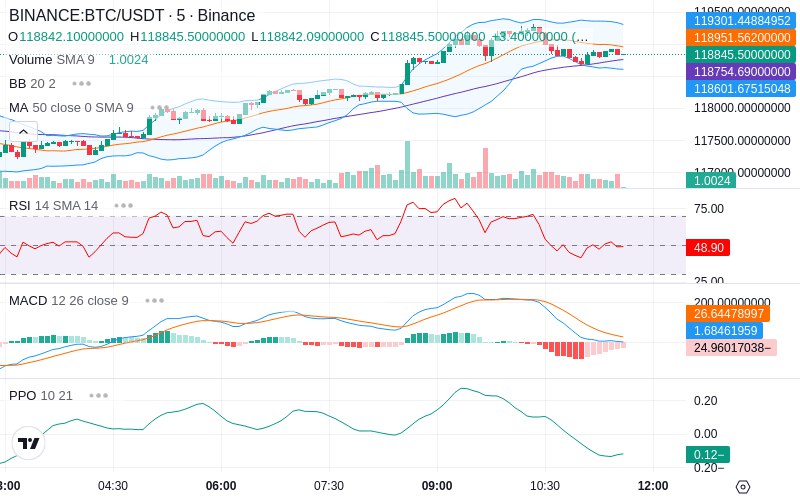Image resolution: width=800 pixels, height=500 pixels.
Task: Click the 10:30 time axis label
Action: click(x=545, y=486)
